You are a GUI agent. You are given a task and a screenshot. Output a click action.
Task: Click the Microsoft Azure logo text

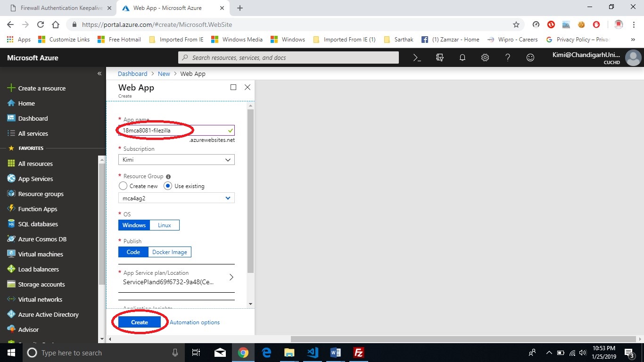click(33, 58)
